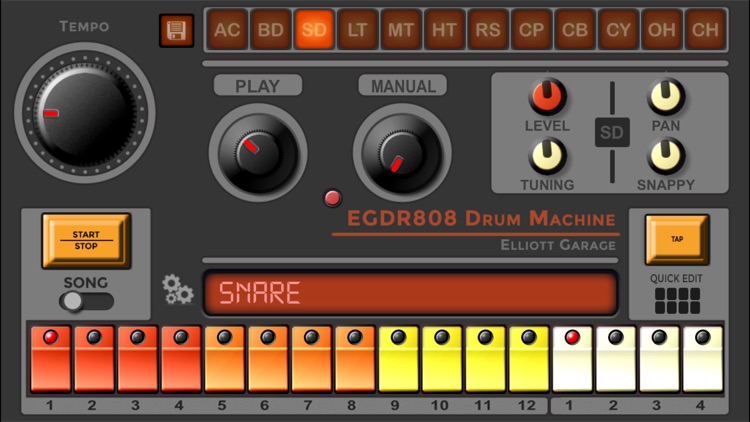Toggle red step pad 2
This screenshot has width=750, height=422.
[x=94, y=359]
